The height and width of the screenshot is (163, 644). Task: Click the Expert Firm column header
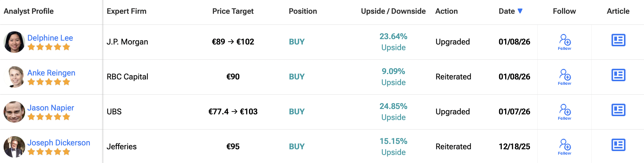(x=127, y=11)
